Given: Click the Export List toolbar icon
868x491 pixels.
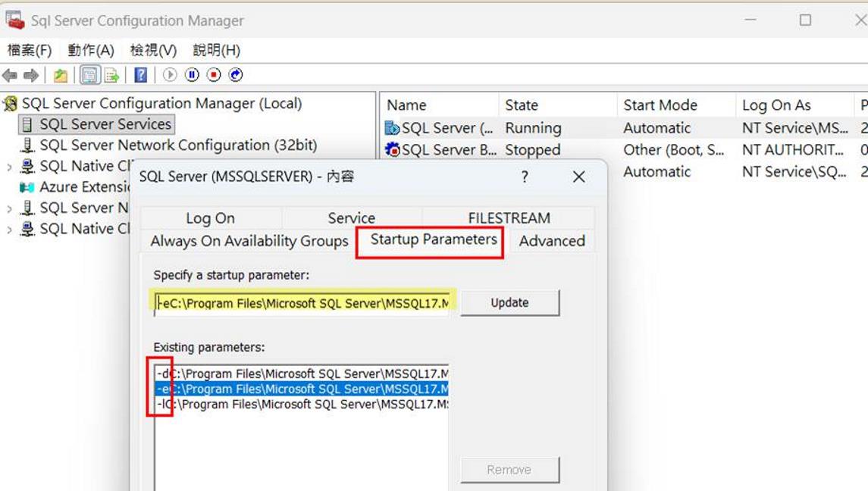Looking at the screenshot, I should pyautogui.click(x=112, y=75).
